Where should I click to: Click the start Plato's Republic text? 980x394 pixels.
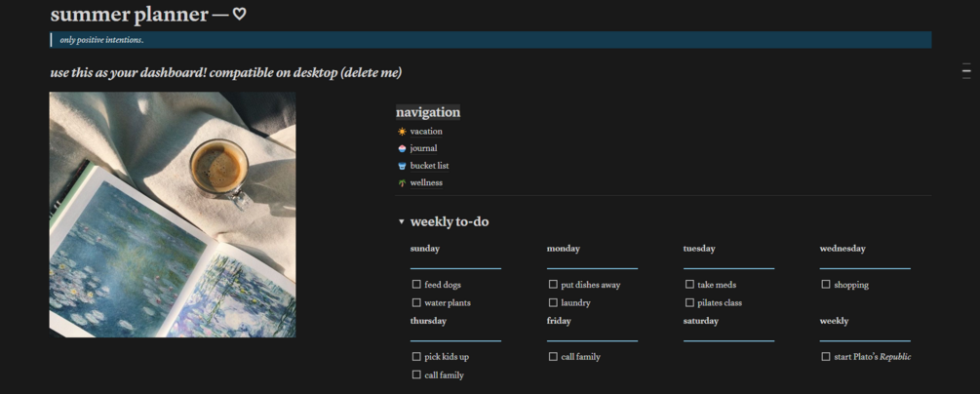[873, 357]
